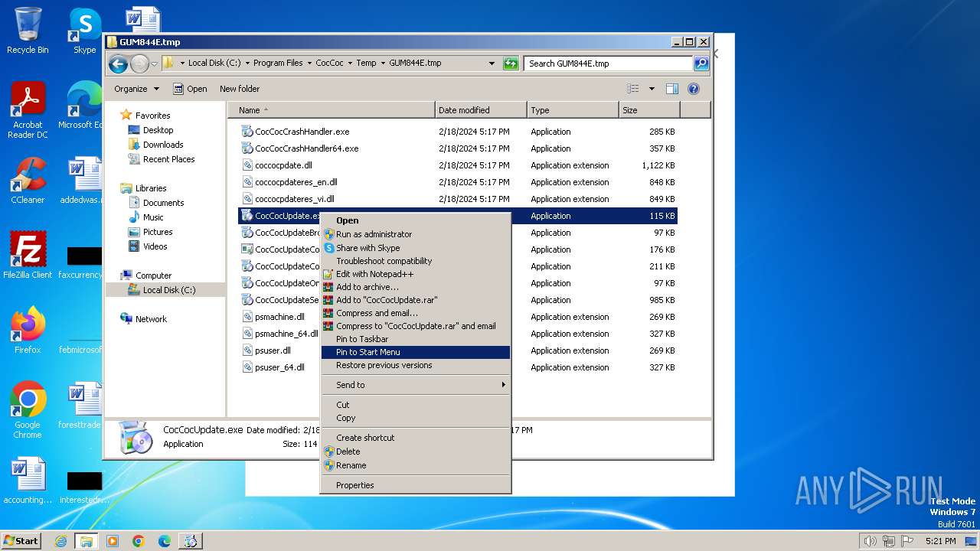
Task: Choose Open from context menu
Action: (x=416, y=220)
